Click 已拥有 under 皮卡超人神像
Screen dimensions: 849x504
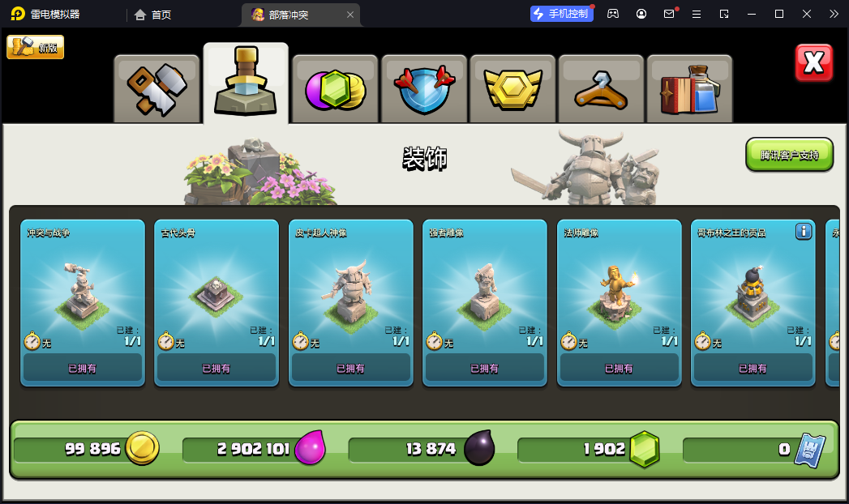pos(350,368)
